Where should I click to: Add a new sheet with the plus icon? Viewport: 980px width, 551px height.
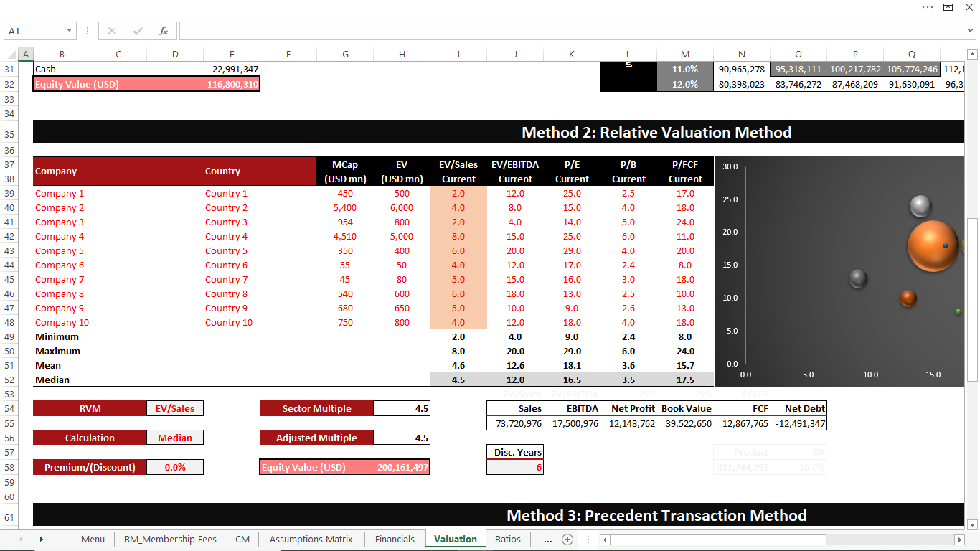(x=567, y=540)
